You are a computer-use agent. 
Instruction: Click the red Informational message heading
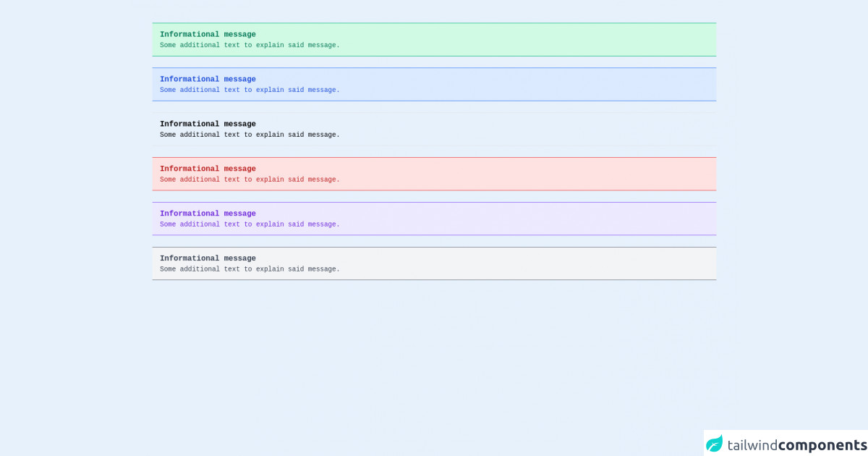click(x=208, y=169)
